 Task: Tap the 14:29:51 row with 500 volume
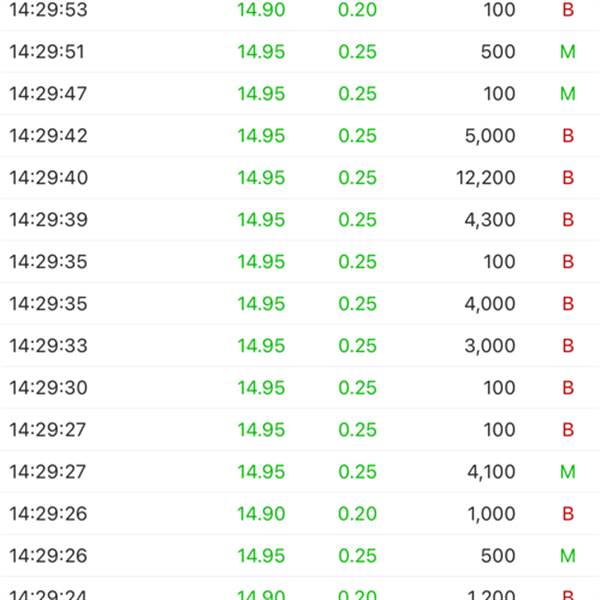coord(300,51)
